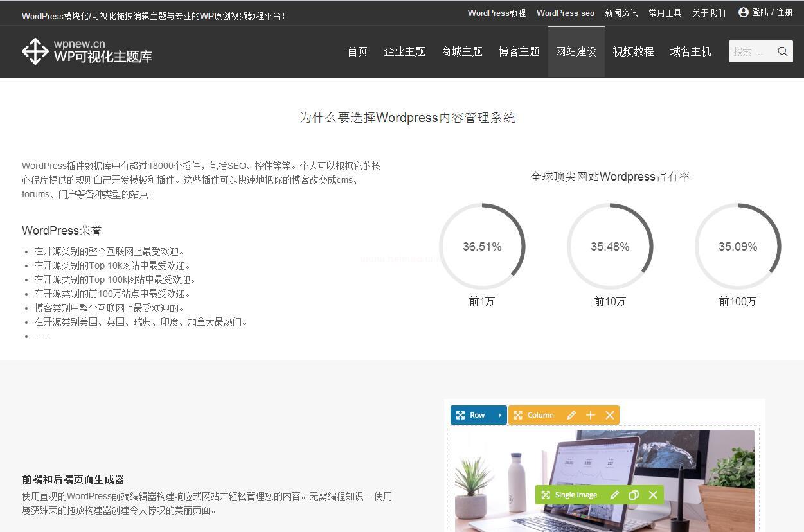Click the WordPress seo top link
804x532 pixels.
[565, 13]
